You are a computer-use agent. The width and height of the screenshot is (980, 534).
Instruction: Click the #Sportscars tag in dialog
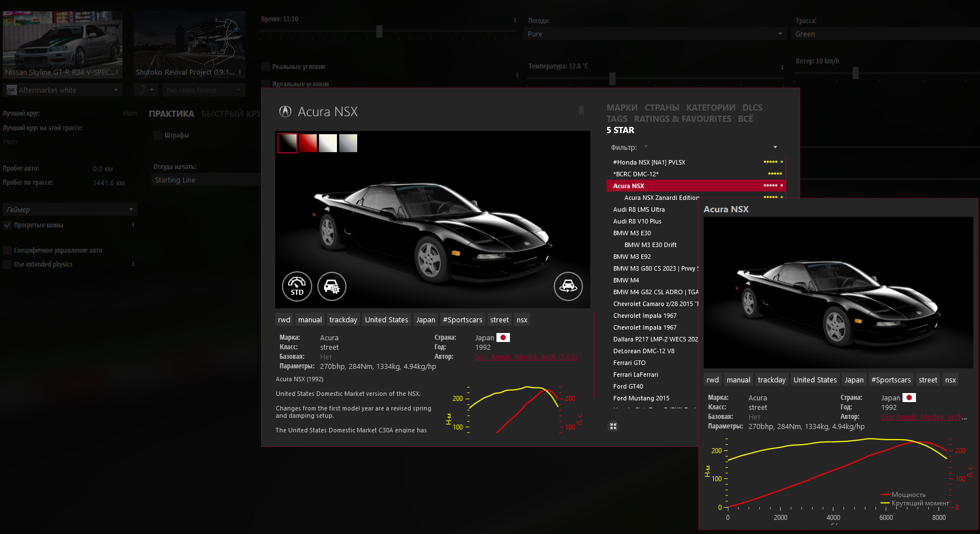(x=462, y=320)
